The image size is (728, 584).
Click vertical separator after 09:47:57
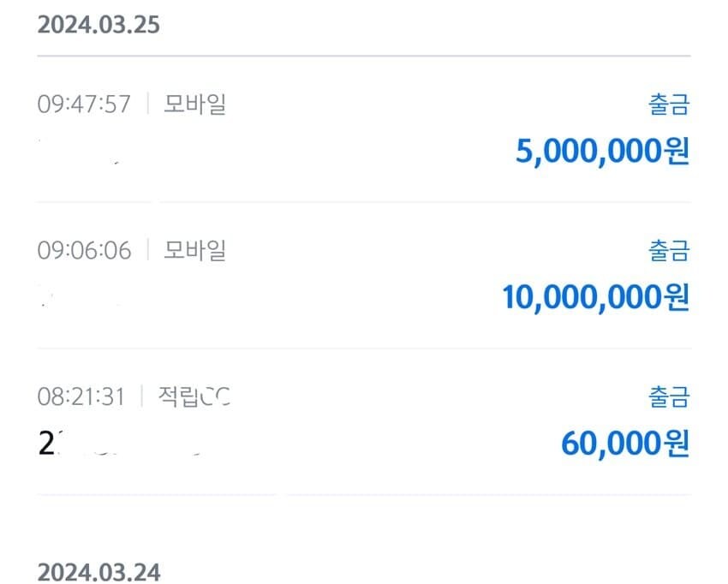point(147,104)
